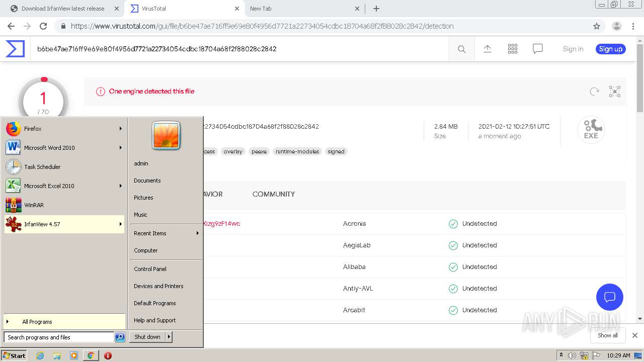644x362 pixels.
Task: Open a new tab with plus button
Action: coord(376,9)
